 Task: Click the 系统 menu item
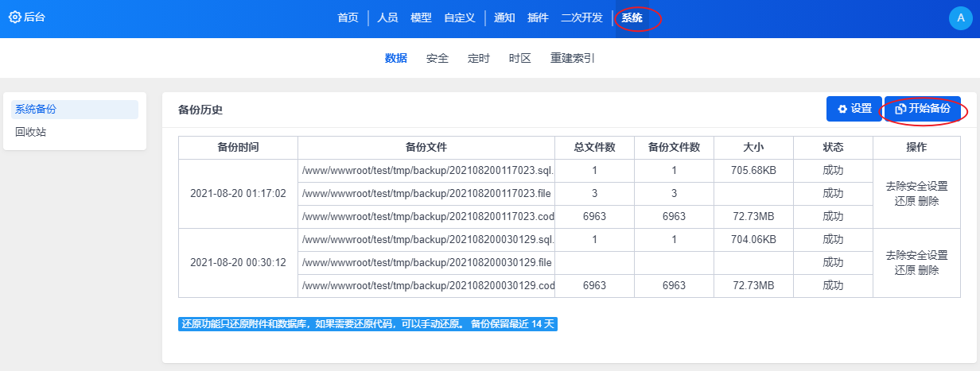[632, 17]
